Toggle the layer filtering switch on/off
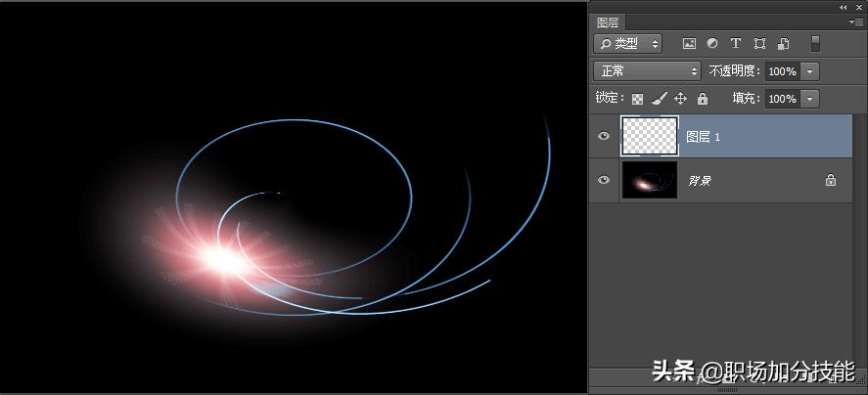 815,44
